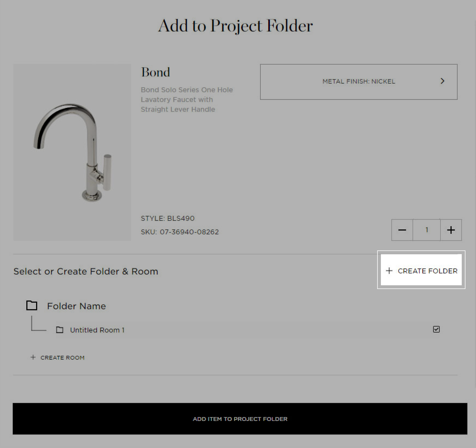Click the plus icon beside Create Room
Image resolution: width=476 pixels, height=448 pixels.
[x=33, y=357]
